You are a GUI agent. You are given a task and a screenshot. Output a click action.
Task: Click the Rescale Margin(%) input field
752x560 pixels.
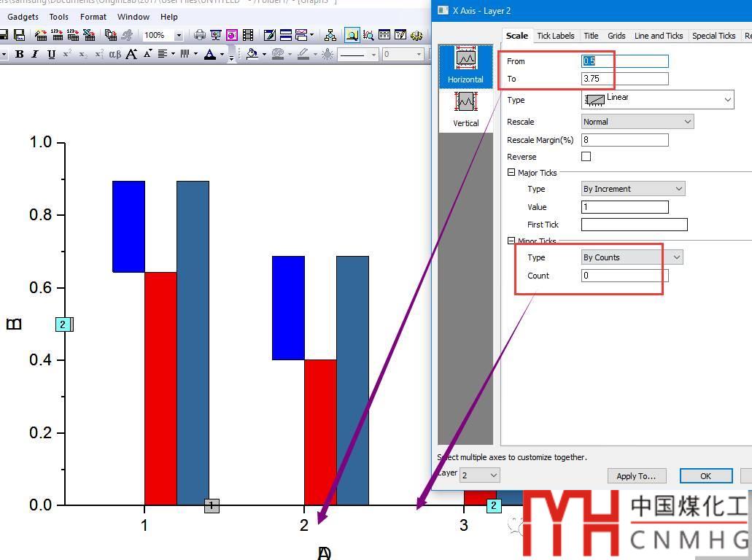tap(624, 140)
